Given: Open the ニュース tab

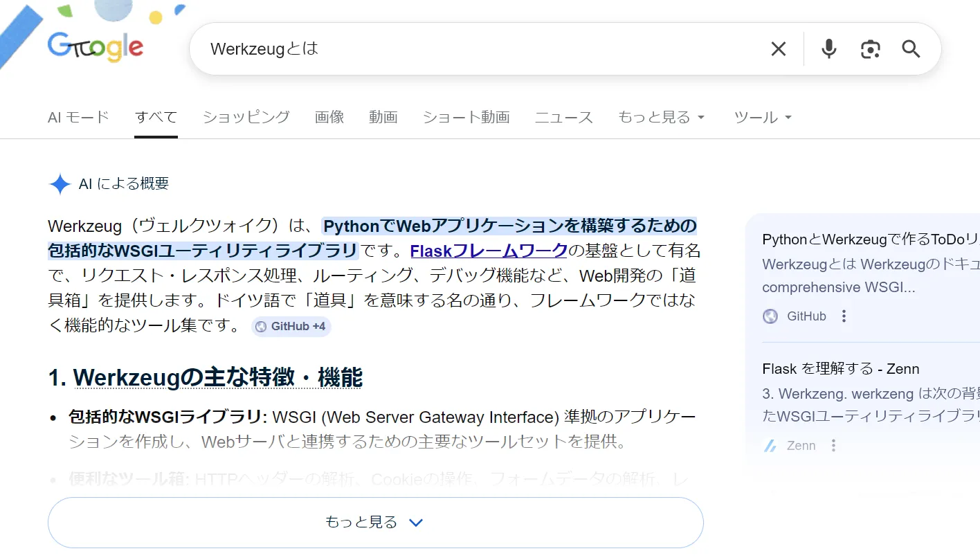Looking at the screenshot, I should coord(563,117).
